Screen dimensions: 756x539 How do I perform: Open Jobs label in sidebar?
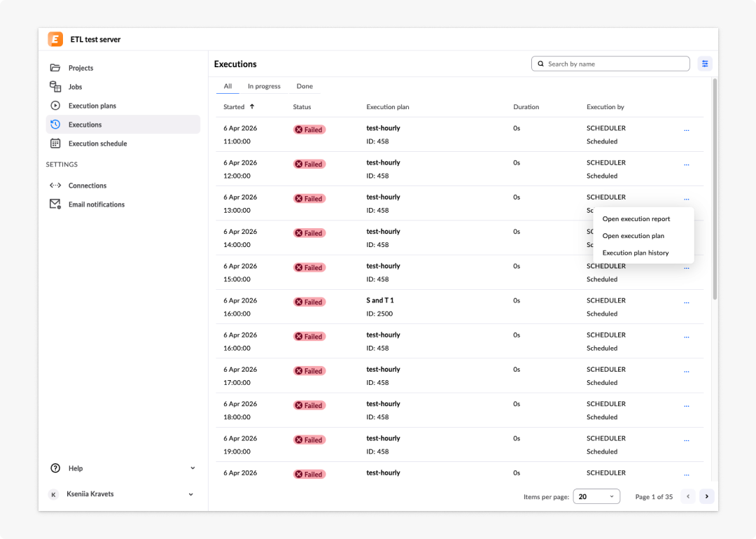(75, 87)
